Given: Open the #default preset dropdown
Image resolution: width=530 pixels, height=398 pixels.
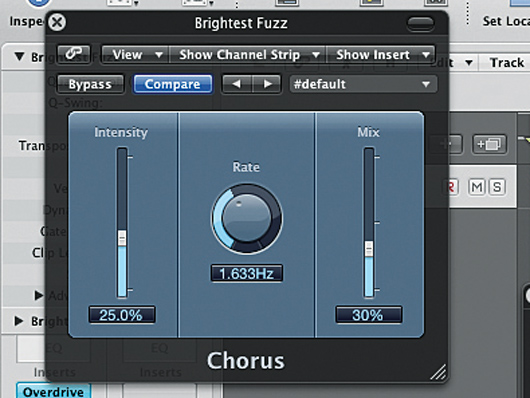Looking at the screenshot, I should pyautogui.click(x=363, y=84).
